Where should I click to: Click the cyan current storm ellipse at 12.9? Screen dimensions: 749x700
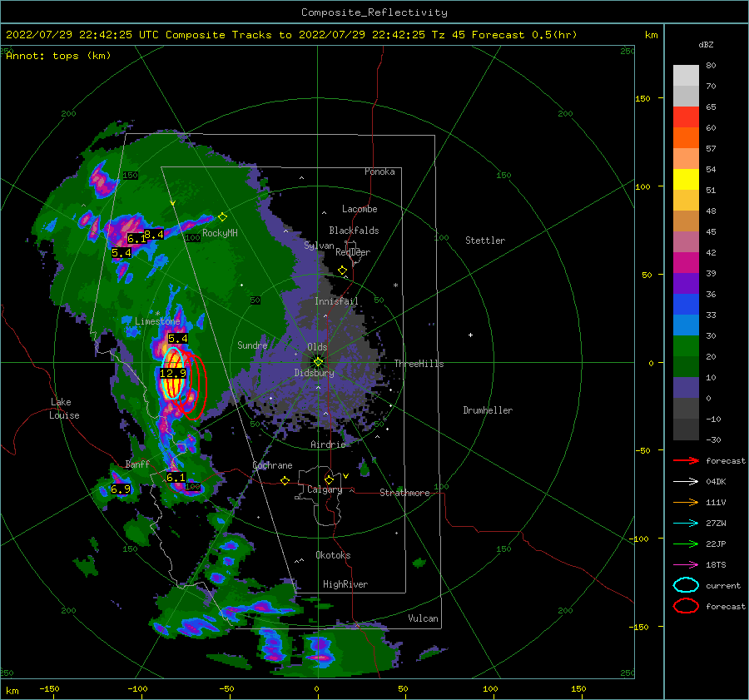tap(173, 373)
